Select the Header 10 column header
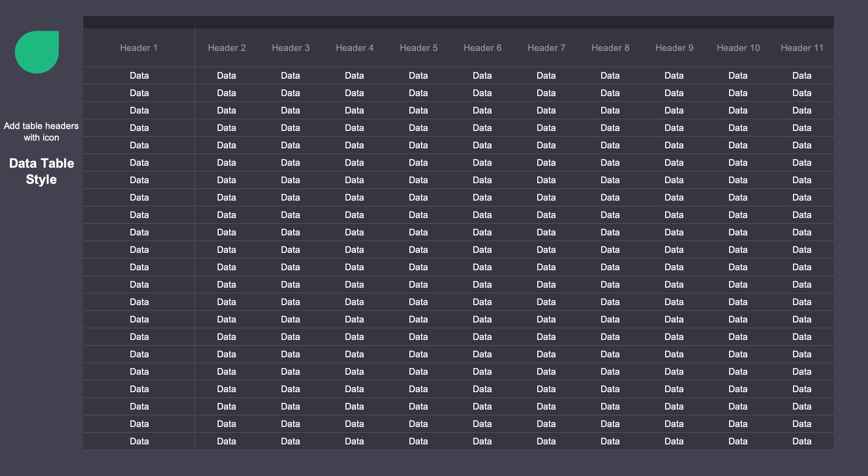868x476 pixels. point(738,48)
